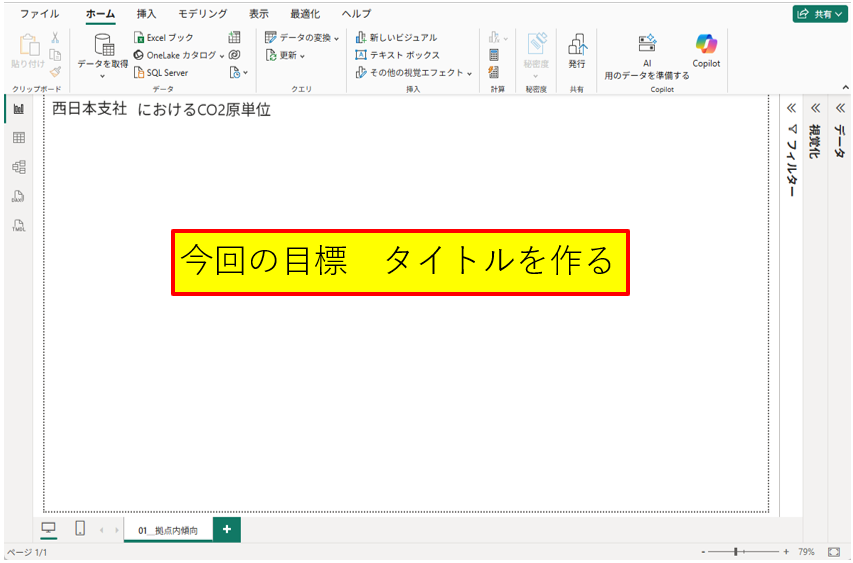Open the ファイル menu
Screen dimensions: 853x563
[40, 14]
